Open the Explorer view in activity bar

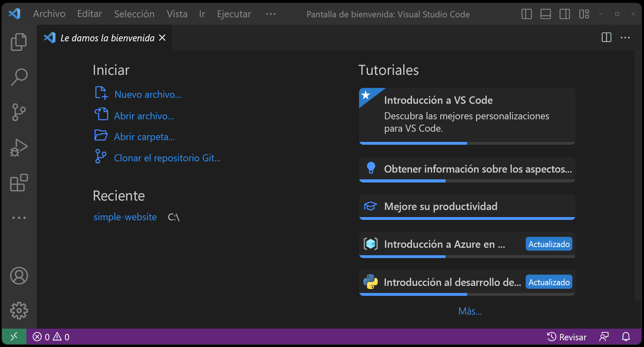pos(19,42)
